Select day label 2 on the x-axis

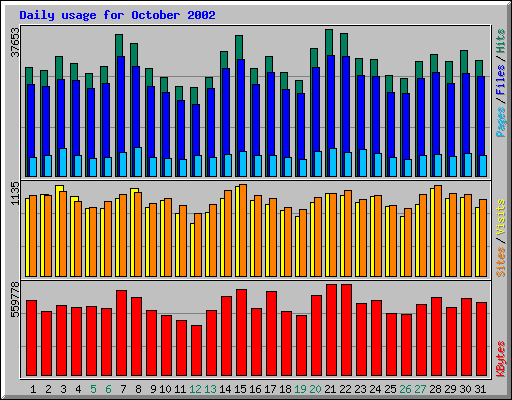click(48, 389)
